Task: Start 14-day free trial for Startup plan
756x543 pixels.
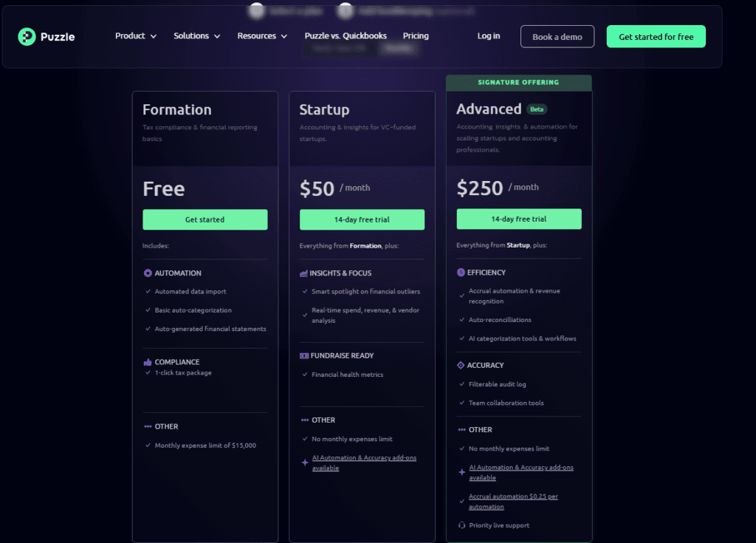Action: [x=362, y=219]
